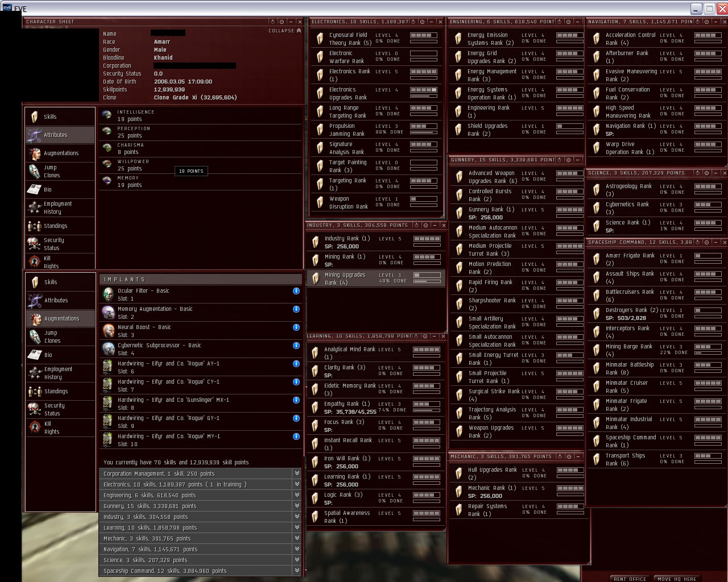
Task: Minimize the EVE application window
Action: (697, 9)
